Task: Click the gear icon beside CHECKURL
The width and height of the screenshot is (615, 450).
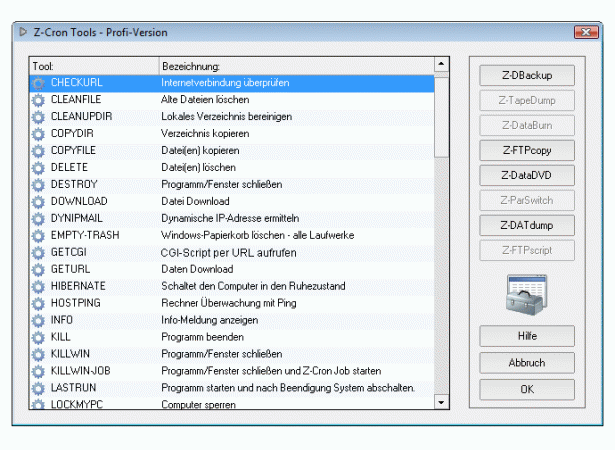Action: click(x=38, y=83)
